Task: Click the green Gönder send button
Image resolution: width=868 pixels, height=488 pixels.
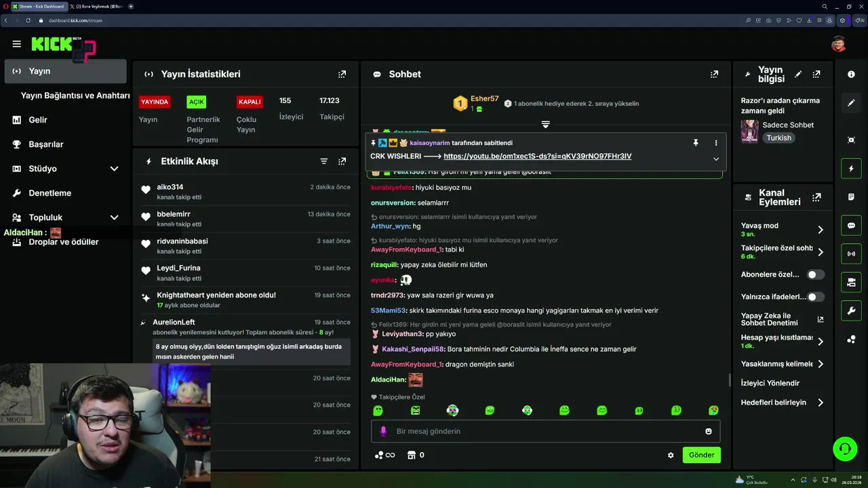Action: tap(701, 455)
